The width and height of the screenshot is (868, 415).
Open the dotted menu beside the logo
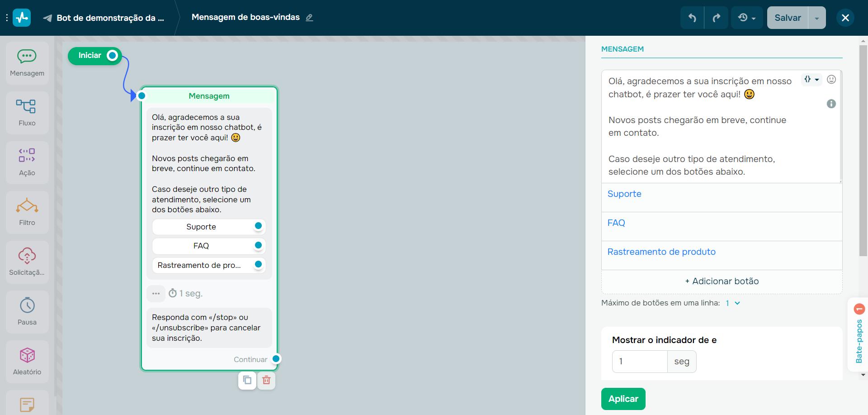click(x=6, y=18)
